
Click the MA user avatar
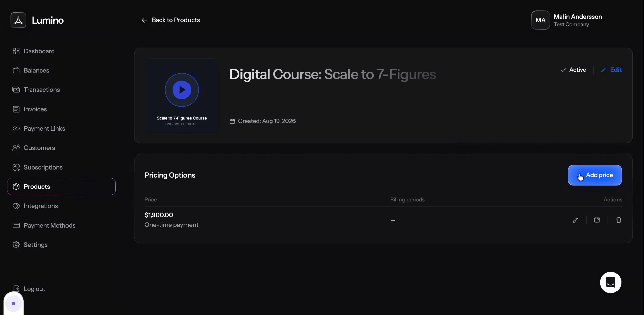(x=540, y=20)
